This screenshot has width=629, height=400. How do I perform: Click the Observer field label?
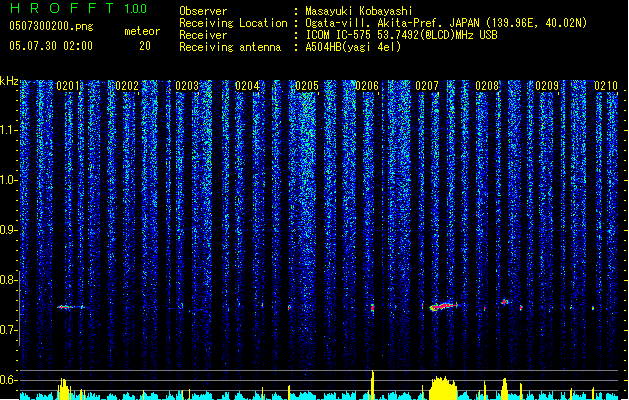click(x=203, y=11)
